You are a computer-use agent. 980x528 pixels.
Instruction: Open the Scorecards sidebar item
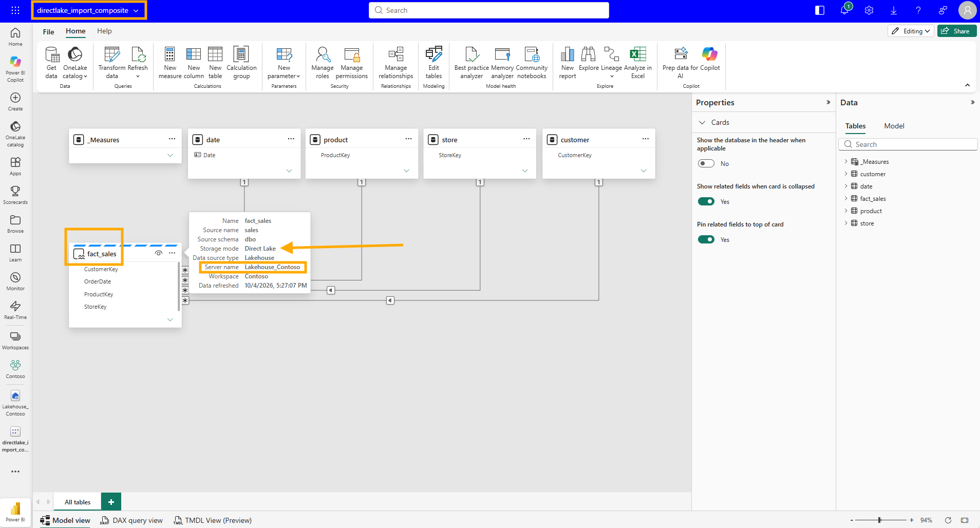(15, 195)
